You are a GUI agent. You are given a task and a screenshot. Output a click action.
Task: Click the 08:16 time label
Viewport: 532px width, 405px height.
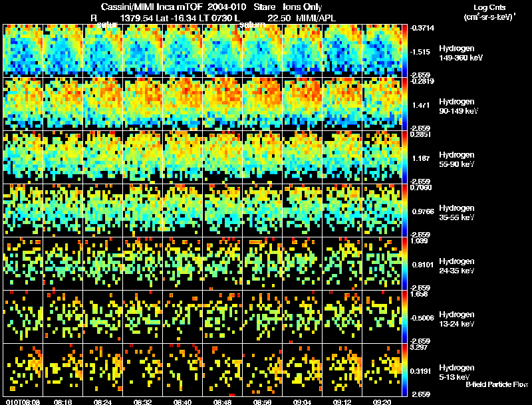pos(63,402)
